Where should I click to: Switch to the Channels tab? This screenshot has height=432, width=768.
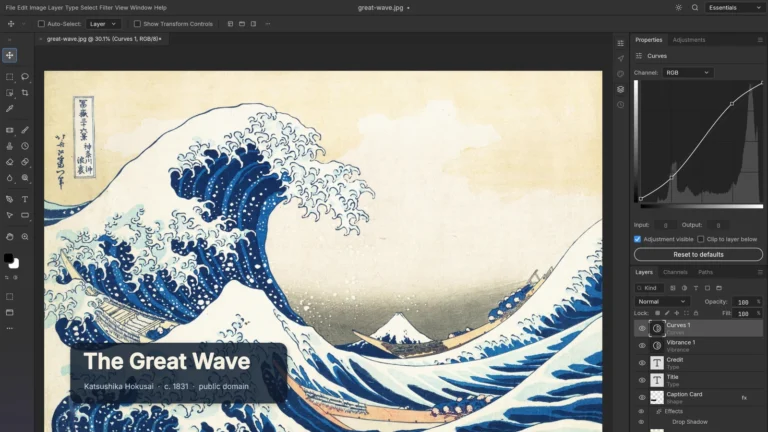click(675, 272)
